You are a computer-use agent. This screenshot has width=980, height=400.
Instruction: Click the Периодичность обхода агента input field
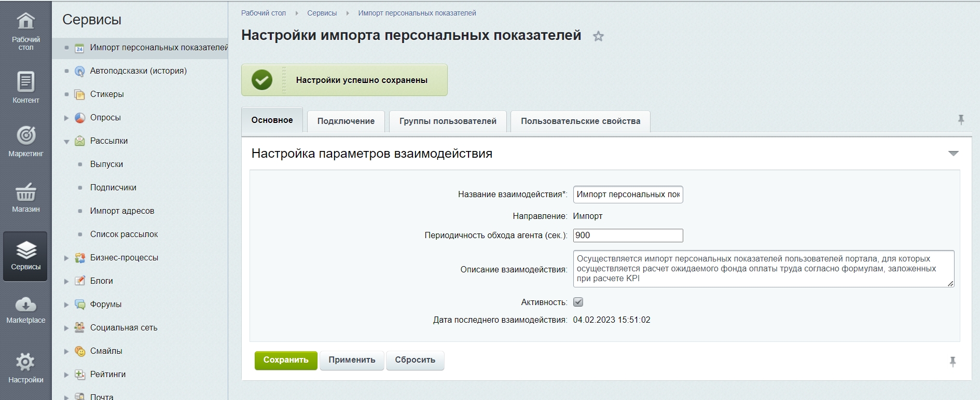[x=627, y=236]
